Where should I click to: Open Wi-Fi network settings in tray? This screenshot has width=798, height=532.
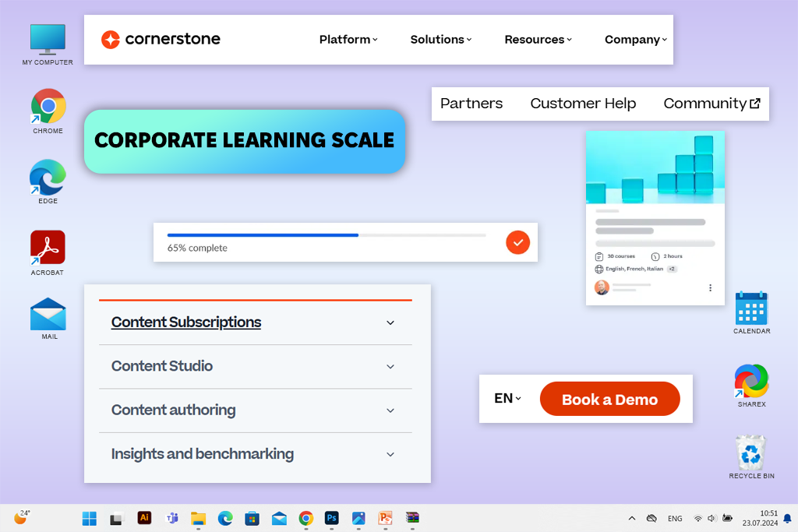(x=697, y=518)
